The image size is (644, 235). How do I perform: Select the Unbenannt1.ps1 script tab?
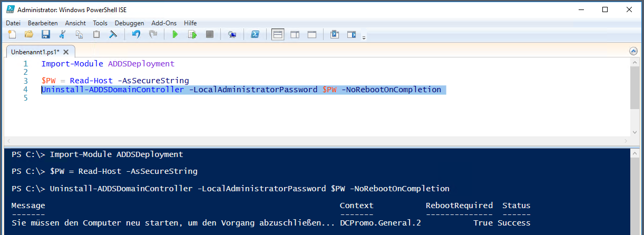click(35, 52)
